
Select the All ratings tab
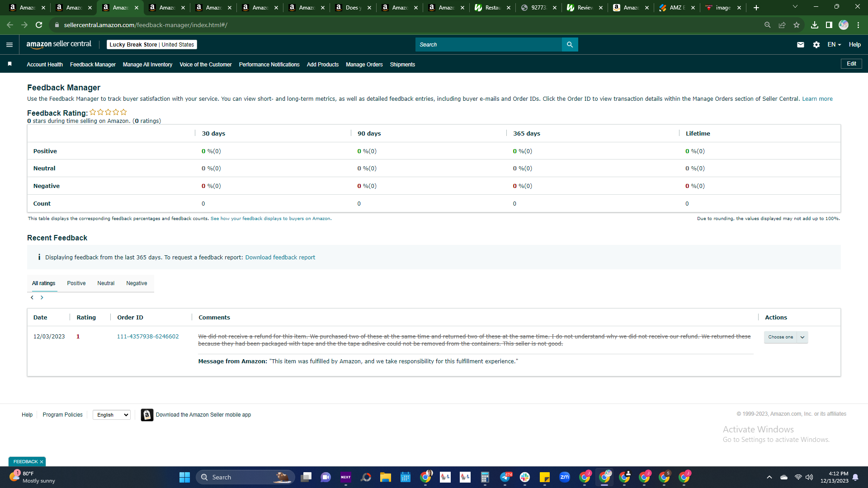[44, 283]
